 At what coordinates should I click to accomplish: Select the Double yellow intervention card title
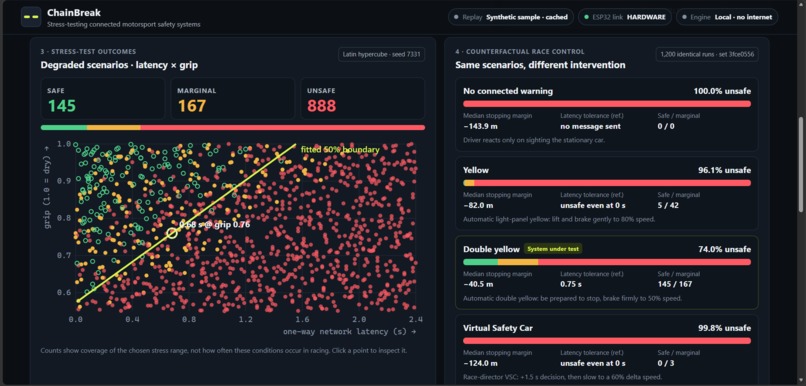[x=491, y=249]
